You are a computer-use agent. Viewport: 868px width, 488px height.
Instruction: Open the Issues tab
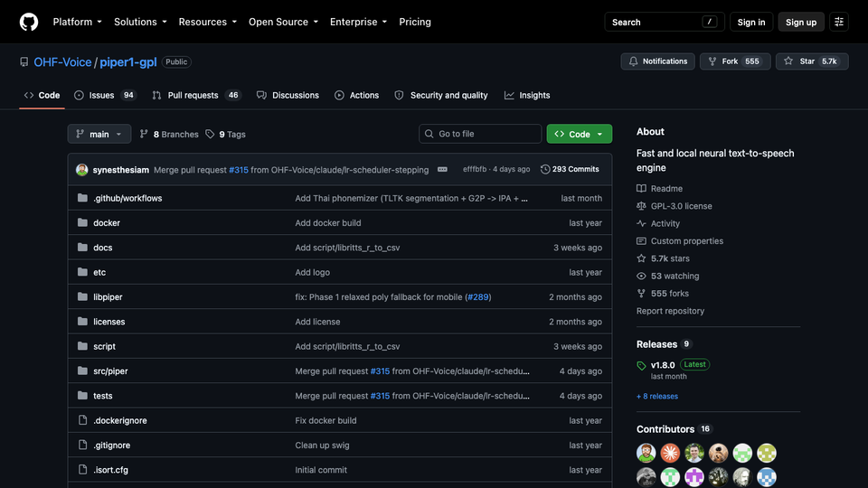(105, 95)
